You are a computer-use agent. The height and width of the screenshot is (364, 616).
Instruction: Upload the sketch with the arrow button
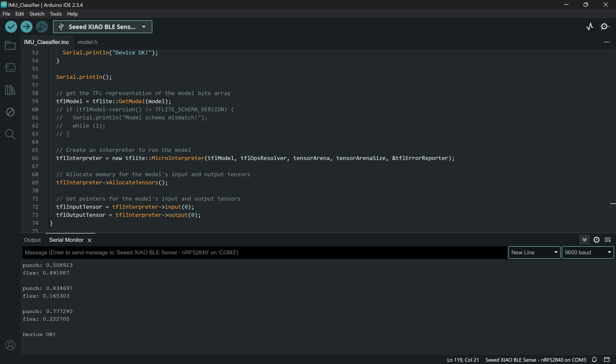point(27,27)
